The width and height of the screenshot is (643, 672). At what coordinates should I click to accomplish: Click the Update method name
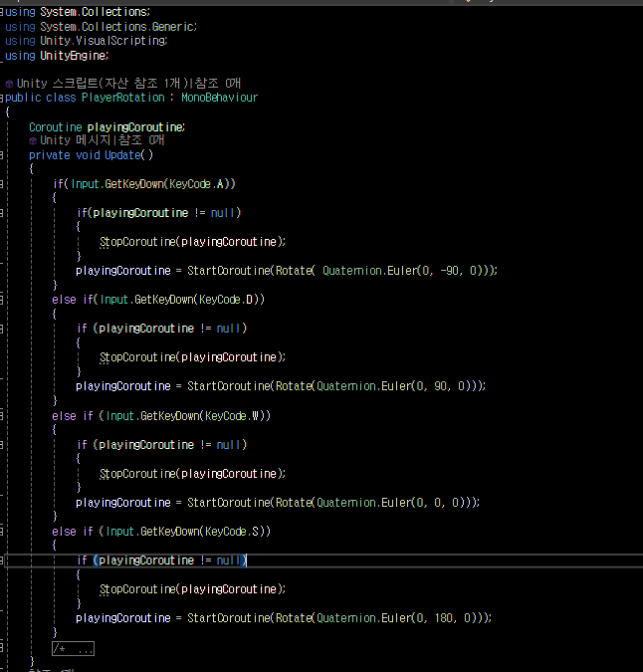(122, 155)
